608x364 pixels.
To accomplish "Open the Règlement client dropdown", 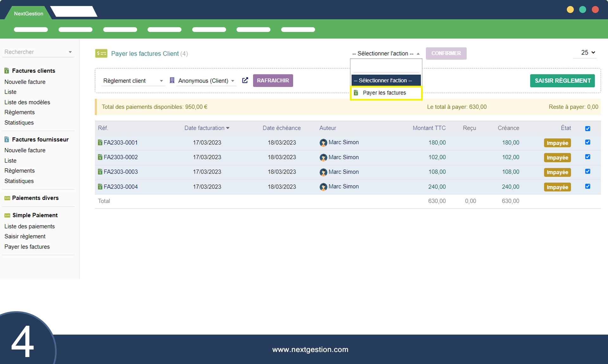I will [133, 81].
